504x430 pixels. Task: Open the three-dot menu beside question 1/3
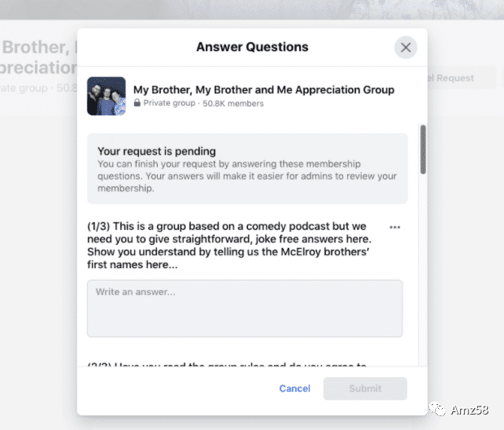(395, 228)
